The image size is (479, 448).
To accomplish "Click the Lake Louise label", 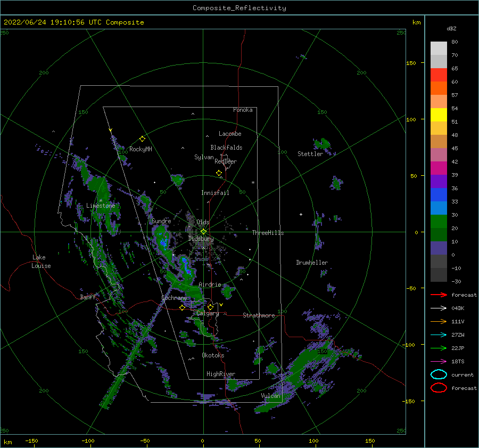I will pos(41,262).
